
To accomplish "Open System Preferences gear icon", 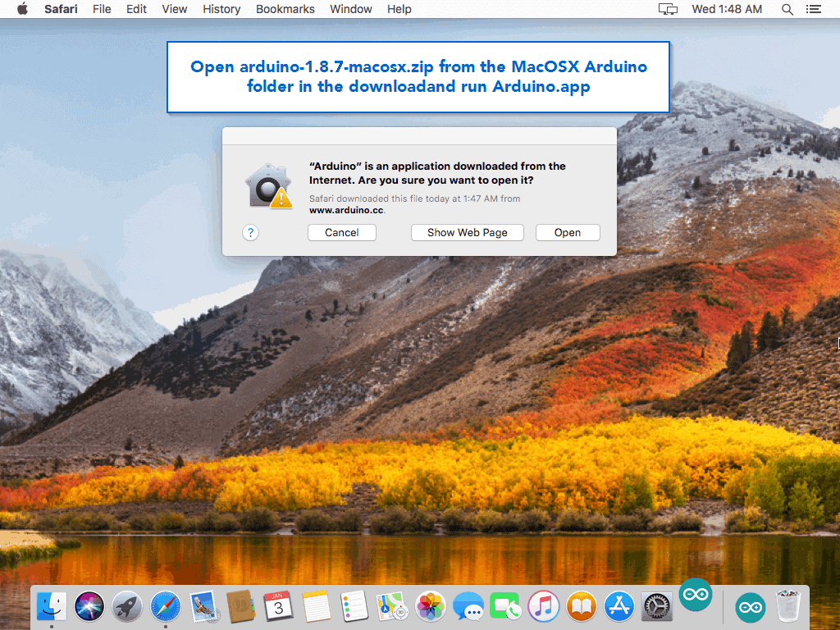I will click(657, 606).
